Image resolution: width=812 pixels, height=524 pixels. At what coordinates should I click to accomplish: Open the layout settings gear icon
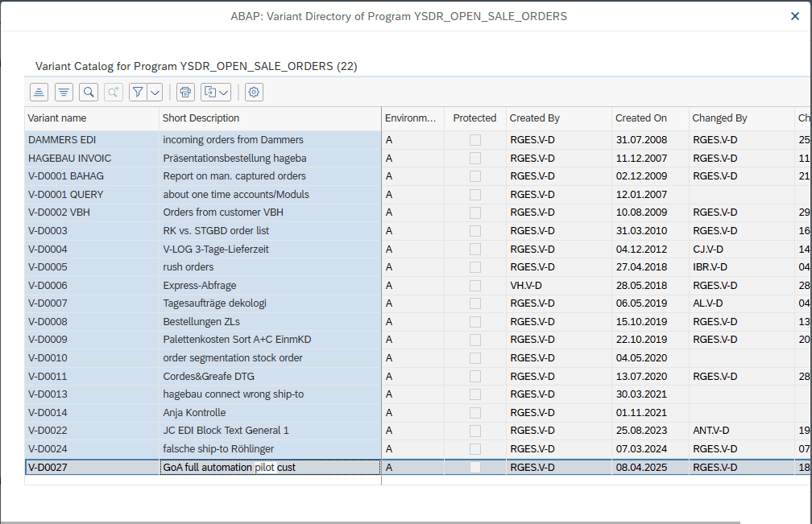[254, 92]
